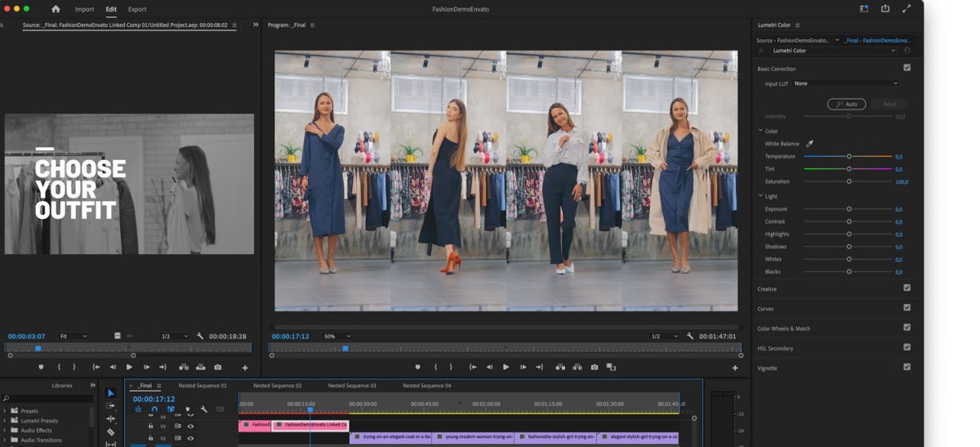Disable the Basic Correction checkbox

(x=906, y=68)
